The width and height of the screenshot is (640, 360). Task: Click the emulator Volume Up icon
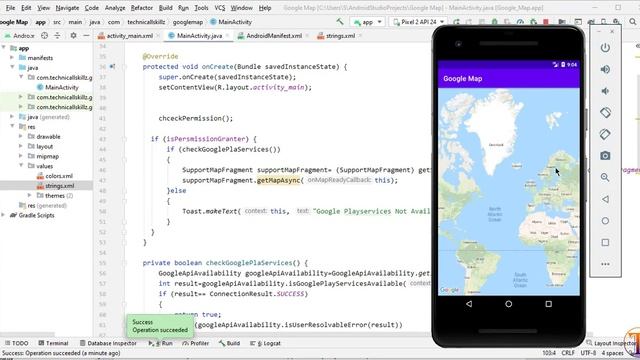605,69
